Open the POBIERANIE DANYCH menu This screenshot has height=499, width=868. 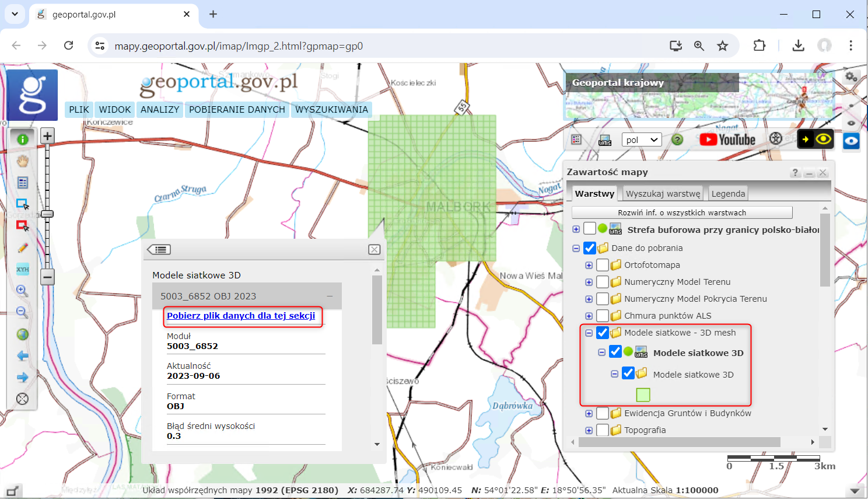[x=237, y=110]
